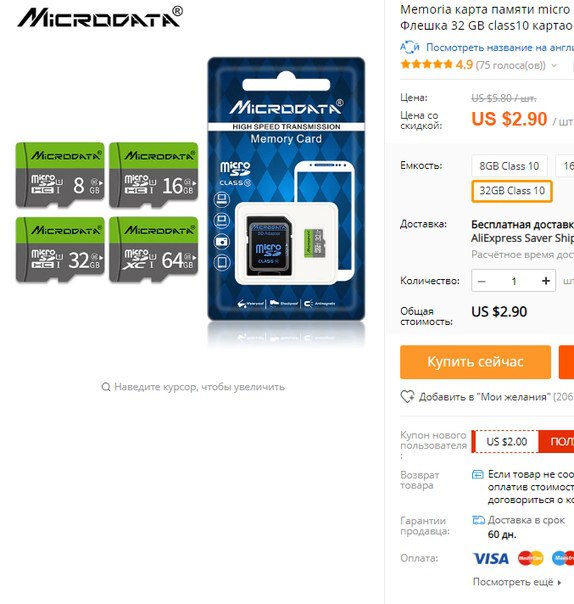The width and height of the screenshot is (574, 604).
Task: Expand "Посмотреть ещё" payment options
Action: tap(517, 582)
